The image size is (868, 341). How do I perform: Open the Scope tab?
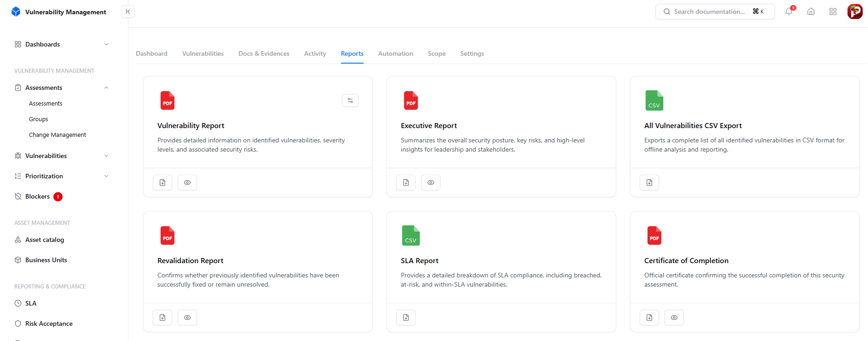click(x=437, y=53)
